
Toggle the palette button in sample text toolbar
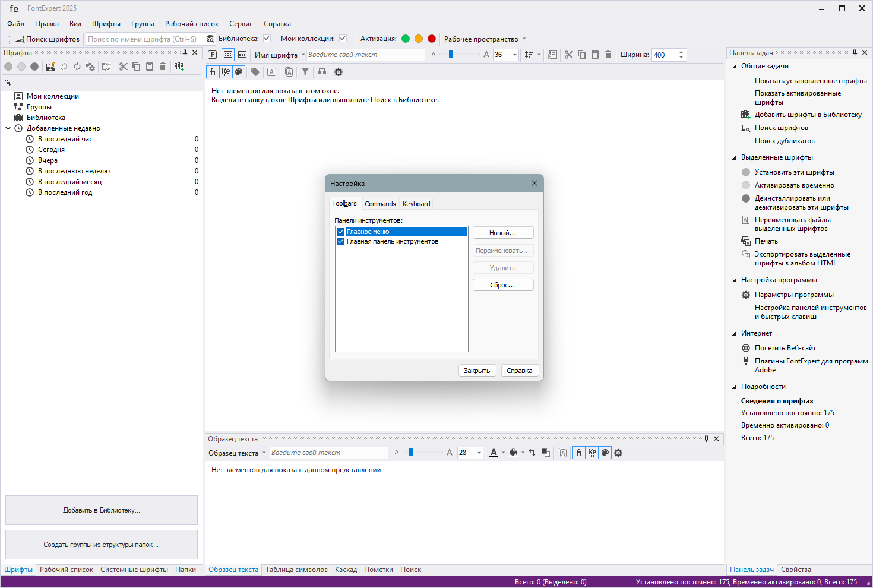[x=605, y=453]
